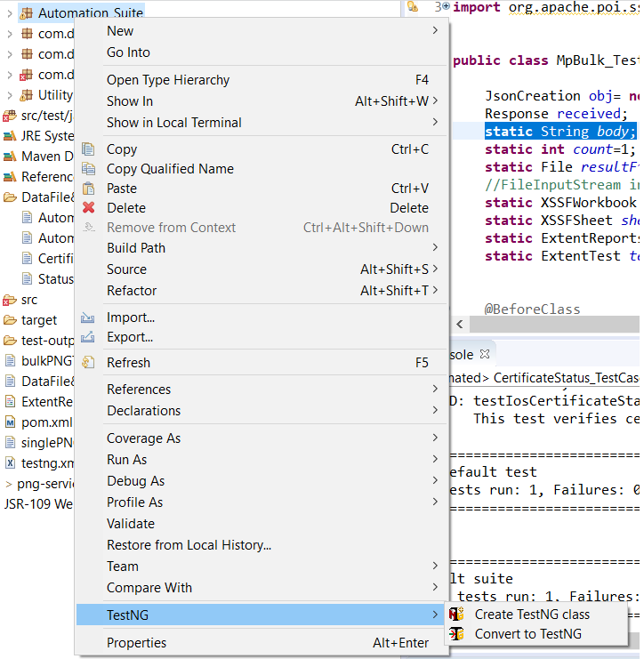Click the JRE System Library icon
The image size is (644, 659).
[10, 136]
